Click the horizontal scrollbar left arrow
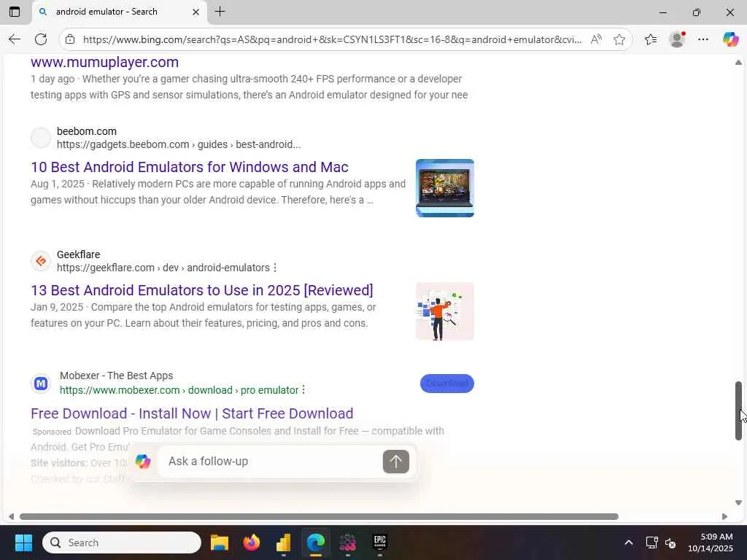The height and width of the screenshot is (560, 747). click(x=11, y=517)
